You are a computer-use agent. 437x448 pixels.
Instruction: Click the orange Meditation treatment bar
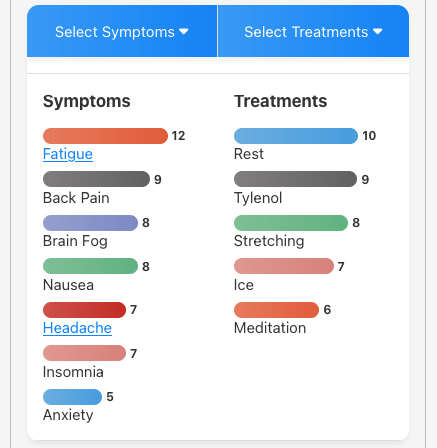tap(276, 310)
